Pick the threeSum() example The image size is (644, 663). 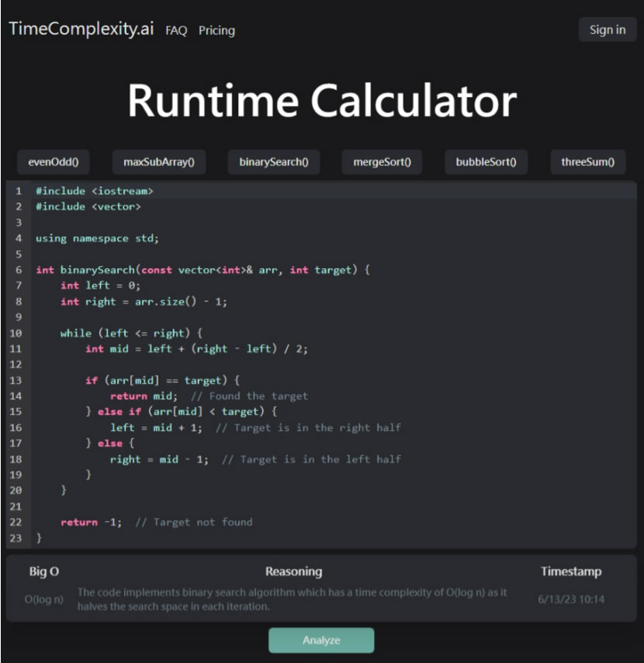tap(587, 162)
